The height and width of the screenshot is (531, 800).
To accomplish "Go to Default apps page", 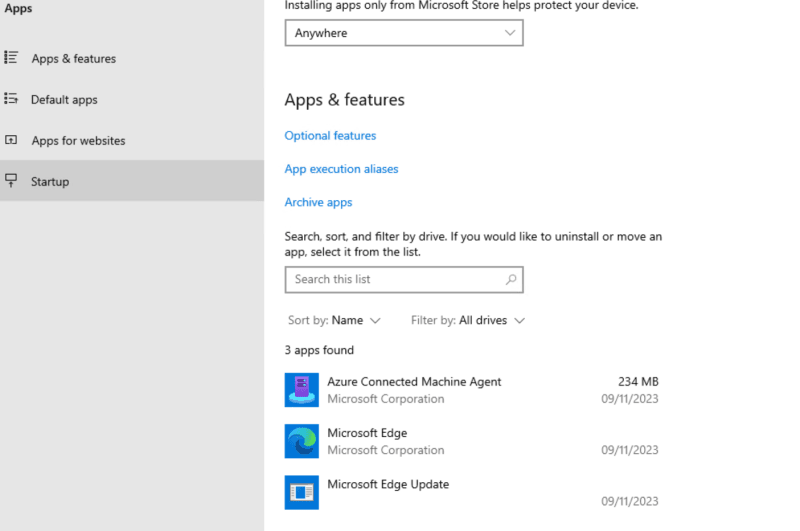I will point(132,99).
